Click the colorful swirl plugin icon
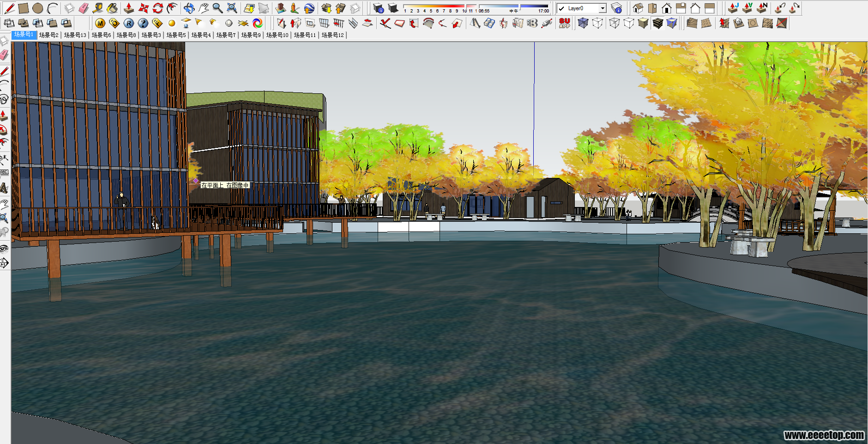 (x=258, y=23)
